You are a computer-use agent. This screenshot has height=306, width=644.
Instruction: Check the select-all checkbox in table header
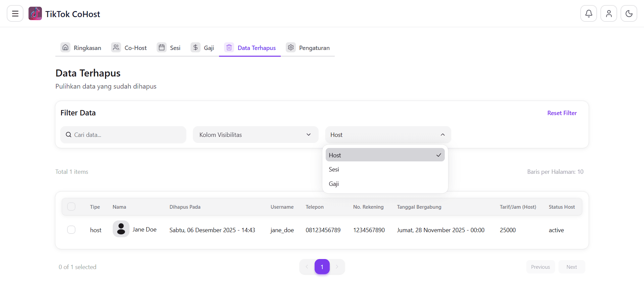tap(71, 207)
